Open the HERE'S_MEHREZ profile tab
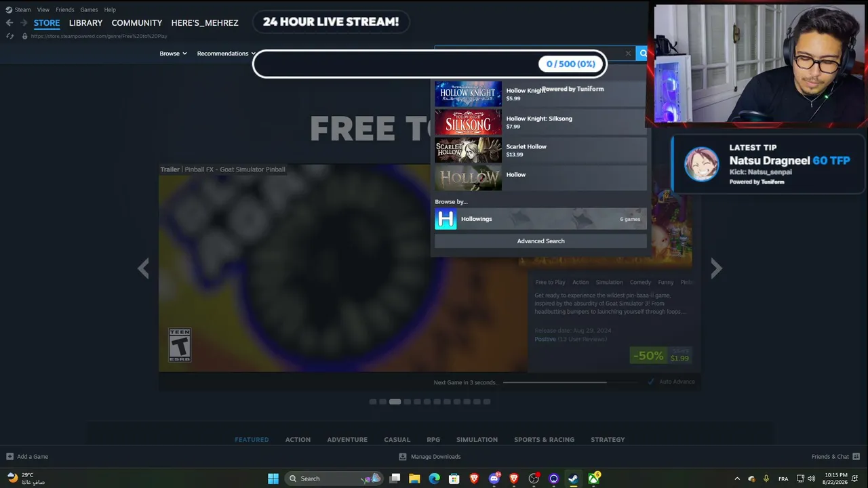This screenshot has height=488, width=868. pyautogui.click(x=205, y=23)
